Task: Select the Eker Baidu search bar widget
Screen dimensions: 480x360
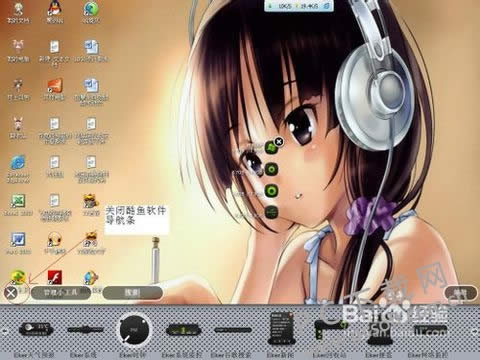Action: tap(233, 330)
